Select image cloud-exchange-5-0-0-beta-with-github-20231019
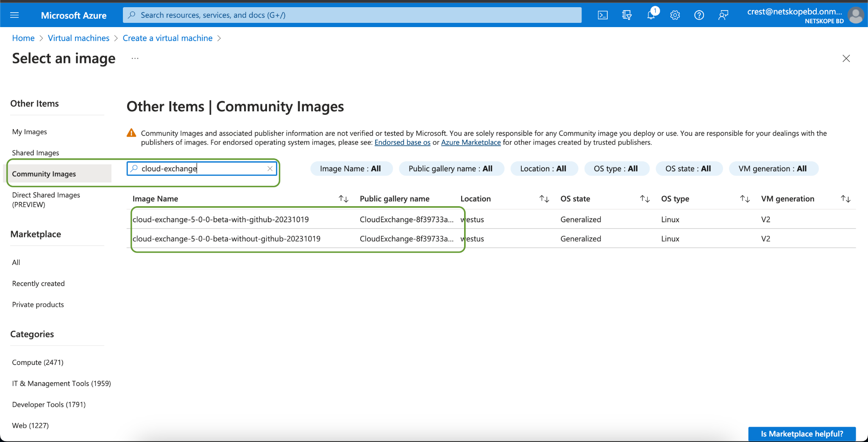This screenshot has height=442, width=868. tap(220, 219)
